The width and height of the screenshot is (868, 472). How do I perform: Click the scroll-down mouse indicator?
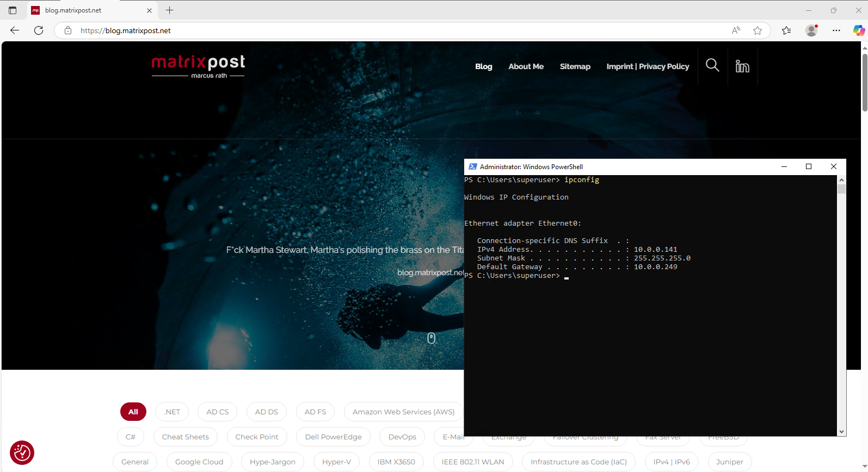click(x=432, y=338)
